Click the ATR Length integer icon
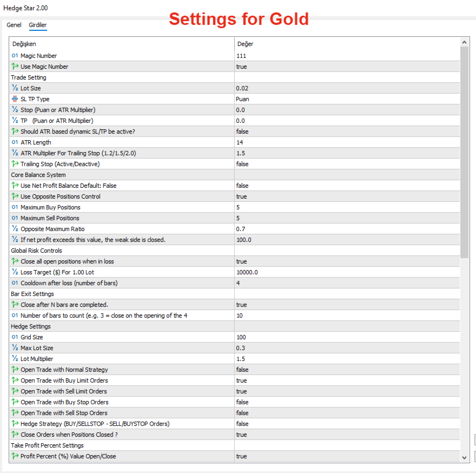The width and height of the screenshot is (476, 473). click(x=15, y=142)
